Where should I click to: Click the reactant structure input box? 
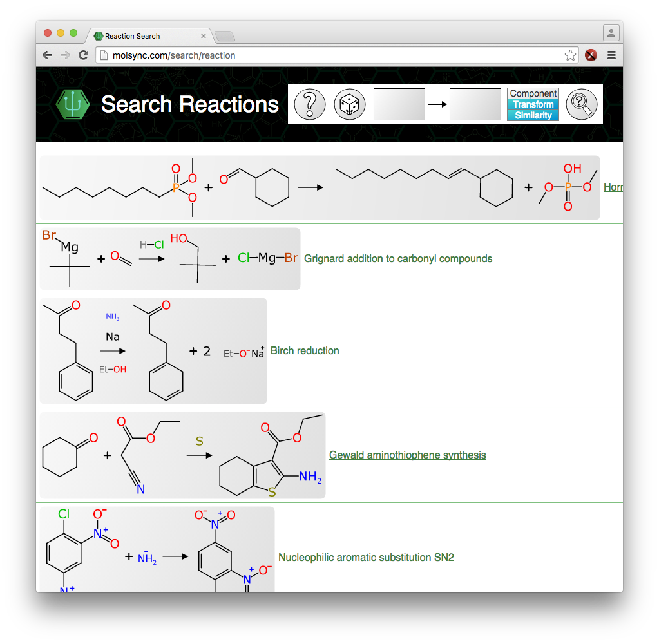click(x=399, y=104)
